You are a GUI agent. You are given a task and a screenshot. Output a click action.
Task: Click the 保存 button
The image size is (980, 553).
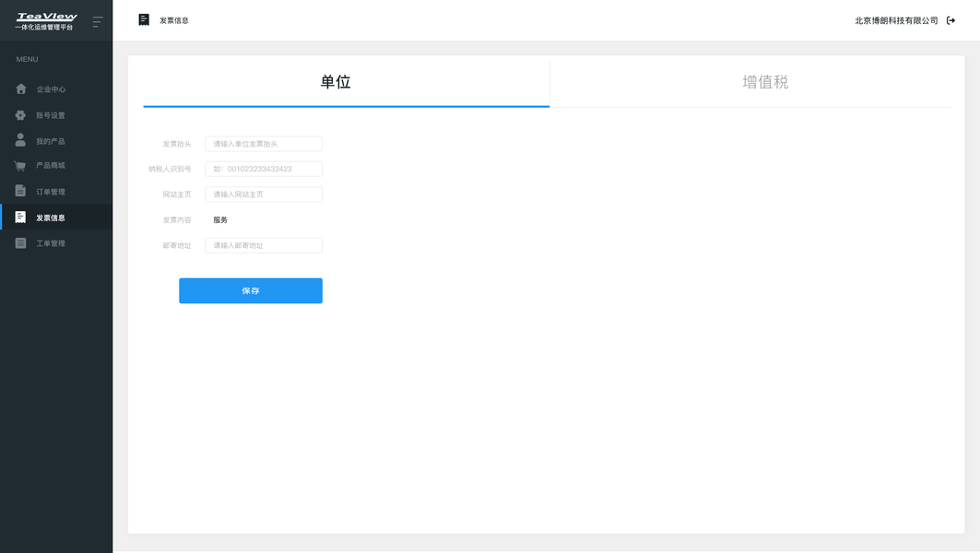251,290
